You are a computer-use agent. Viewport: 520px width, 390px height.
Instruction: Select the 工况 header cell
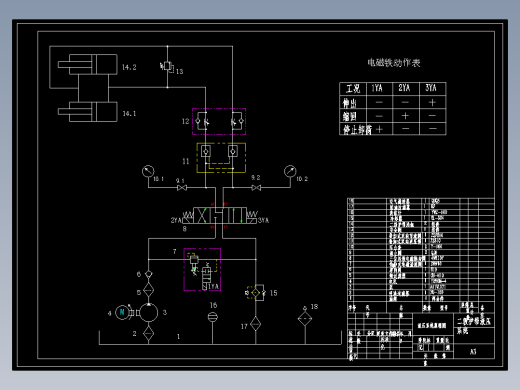point(353,89)
